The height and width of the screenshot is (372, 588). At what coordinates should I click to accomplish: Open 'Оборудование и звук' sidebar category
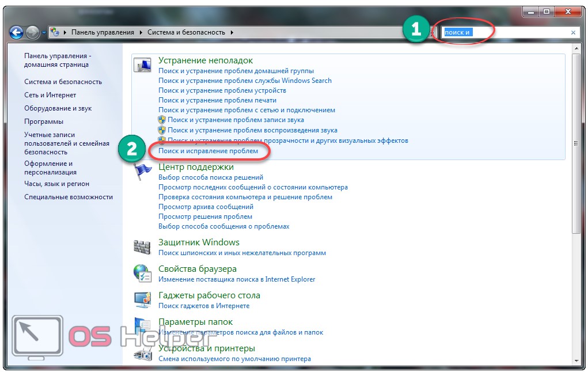(x=58, y=108)
